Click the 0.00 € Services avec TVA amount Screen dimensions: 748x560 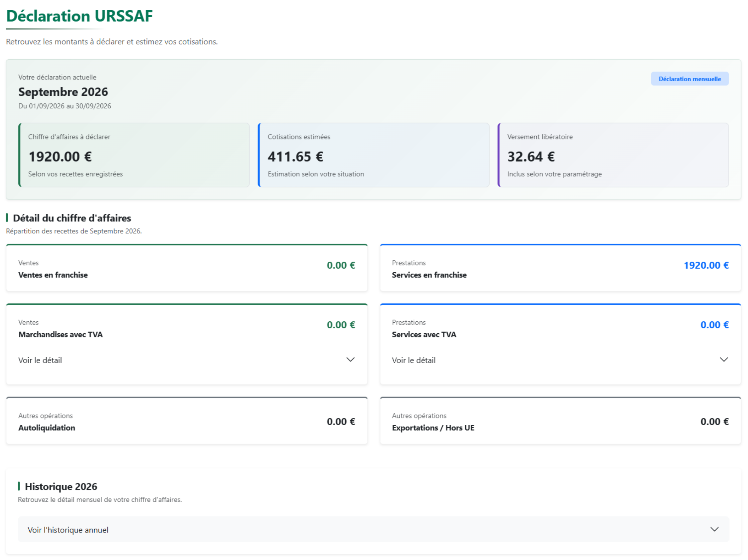click(x=715, y=325)
